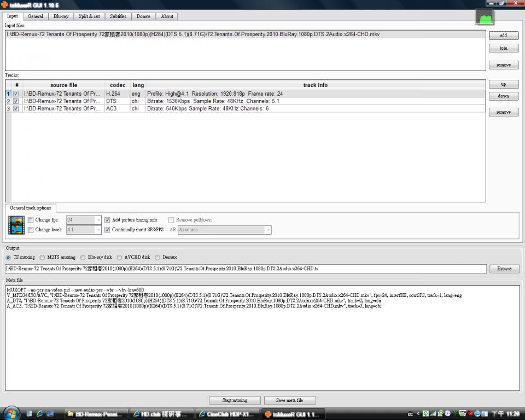This screenshot has height=420, width=525.
Task: Click 'eng' language cell of track 1
Action: point(138,94)
